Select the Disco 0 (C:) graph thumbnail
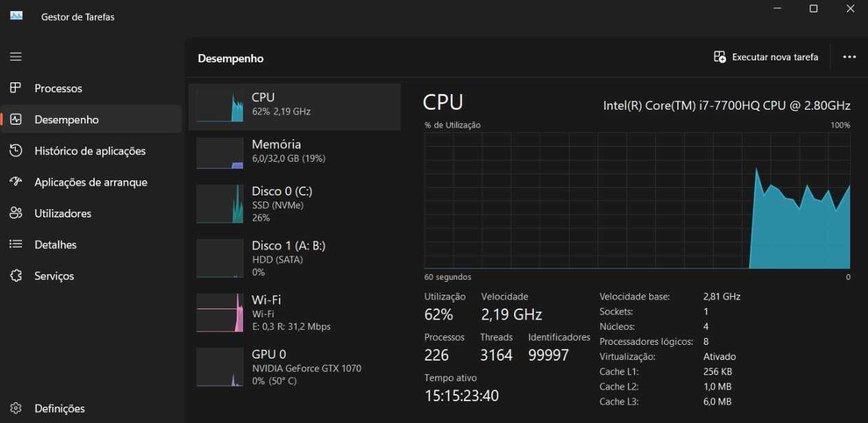This screenshot has width=868, height=423. [x=220, y=204]
